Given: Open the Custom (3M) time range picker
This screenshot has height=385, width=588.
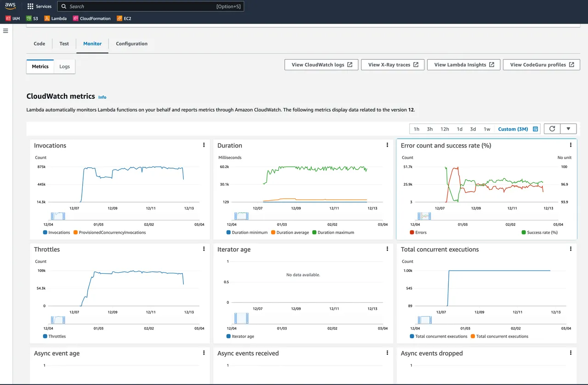Looking at the screenshot, I should click(513, 129).
